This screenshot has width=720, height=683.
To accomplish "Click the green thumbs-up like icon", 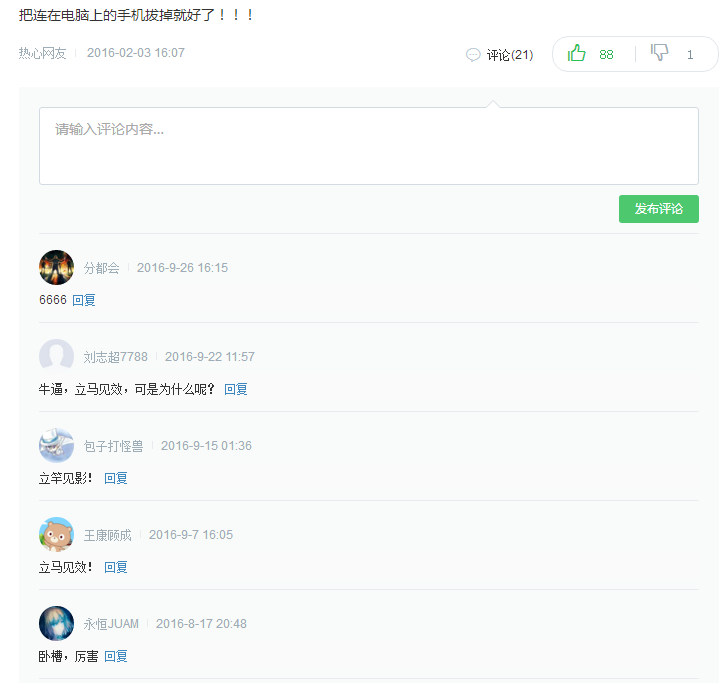I will tap(576, 53).
